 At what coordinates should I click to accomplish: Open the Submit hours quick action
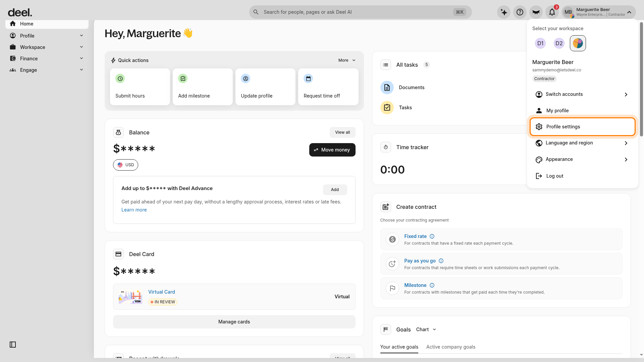pos(140,87)
